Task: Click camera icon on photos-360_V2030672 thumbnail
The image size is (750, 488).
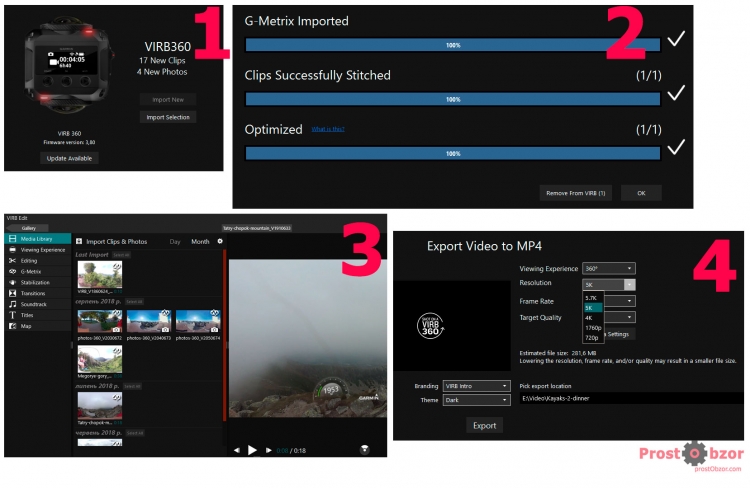Action: click(116, 329)
